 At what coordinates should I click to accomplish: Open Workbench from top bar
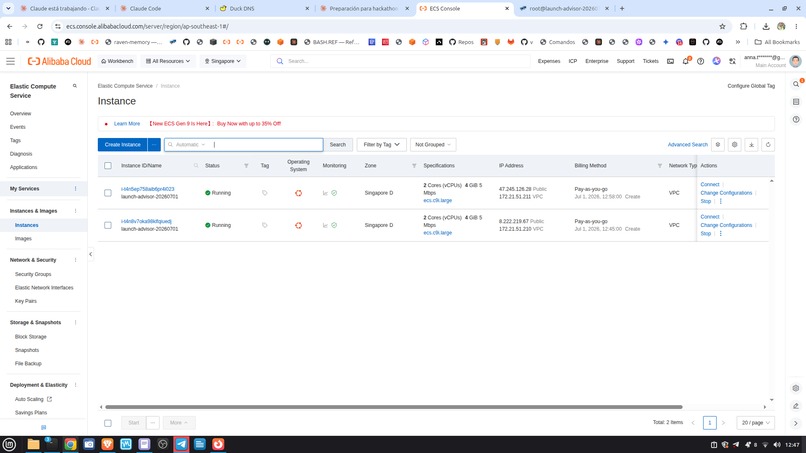click(x=117, y=61)
